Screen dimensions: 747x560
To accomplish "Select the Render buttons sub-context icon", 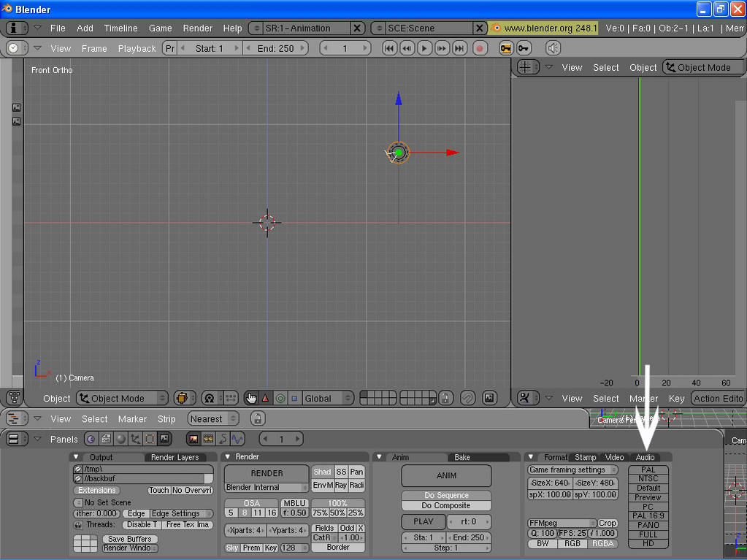I will [x=194, y=439].
